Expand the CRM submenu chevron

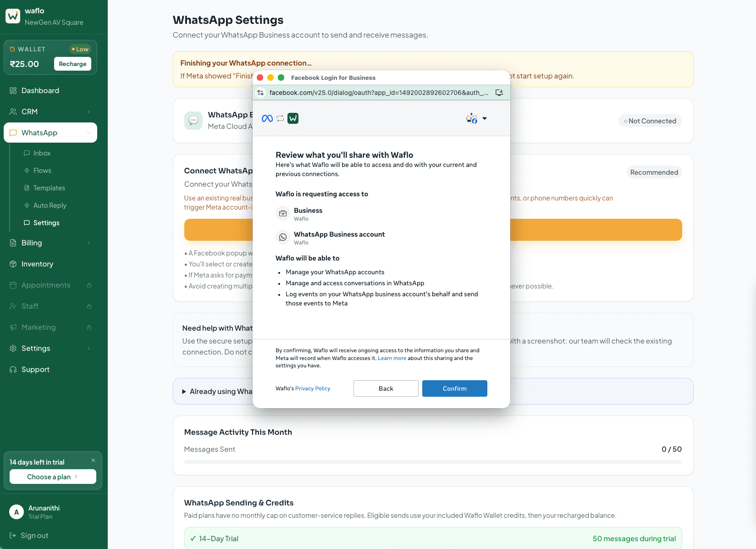pos(89,111)
